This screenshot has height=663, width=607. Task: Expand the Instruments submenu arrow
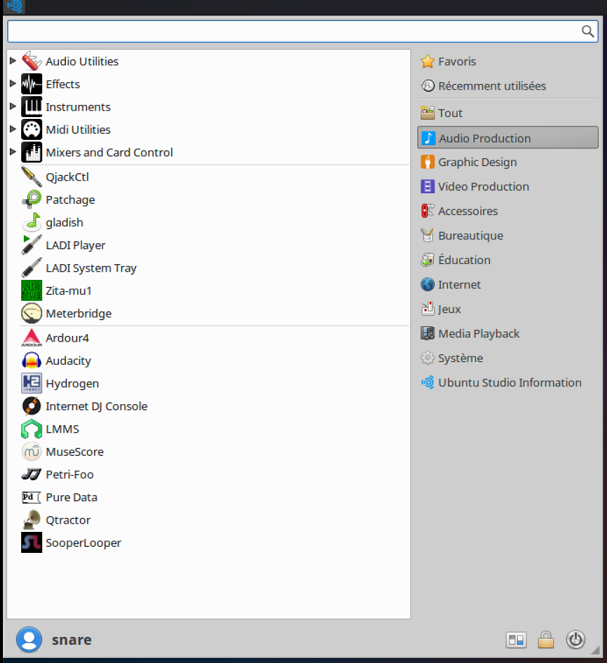[13, 107]
